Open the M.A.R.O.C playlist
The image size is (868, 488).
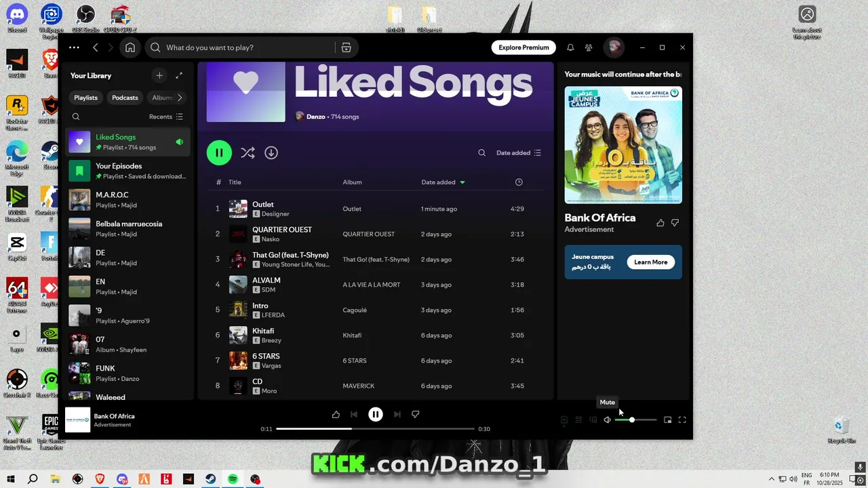point(128,200)
